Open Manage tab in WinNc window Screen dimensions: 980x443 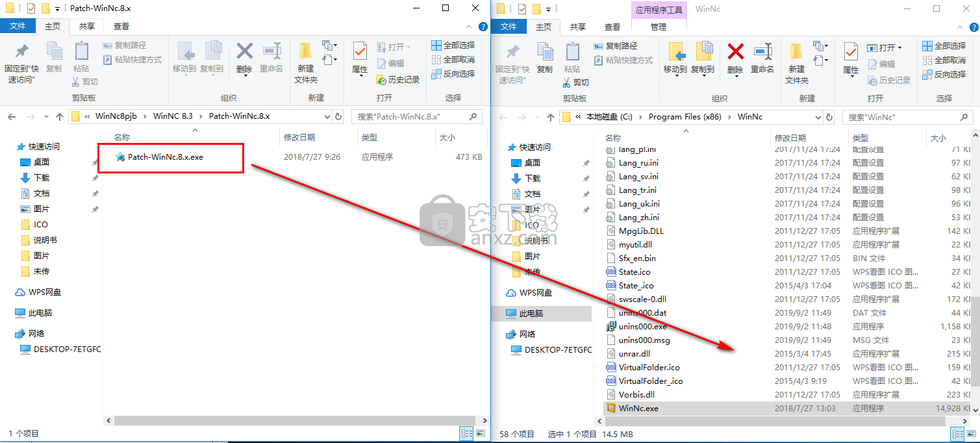coord(659,27)
